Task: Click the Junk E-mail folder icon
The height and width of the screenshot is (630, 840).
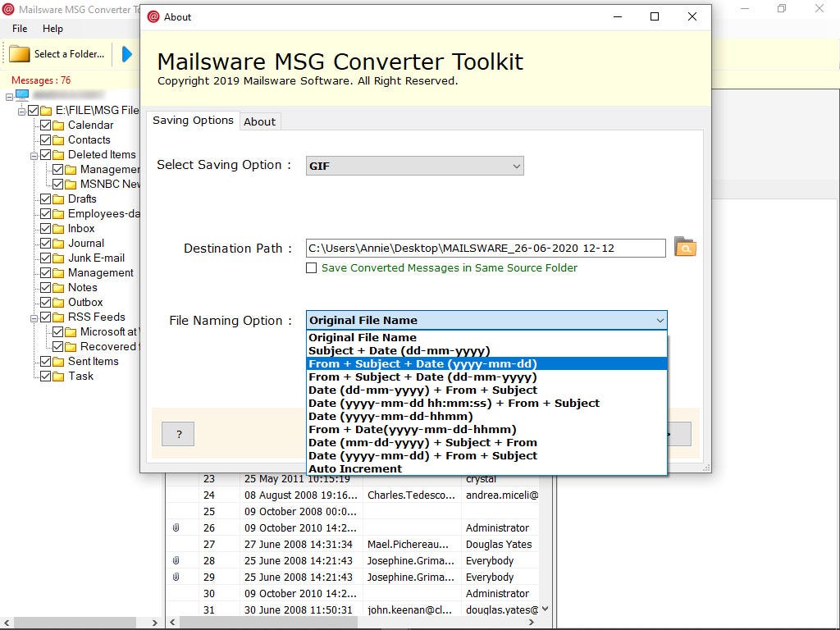Action: click(58, 258)
